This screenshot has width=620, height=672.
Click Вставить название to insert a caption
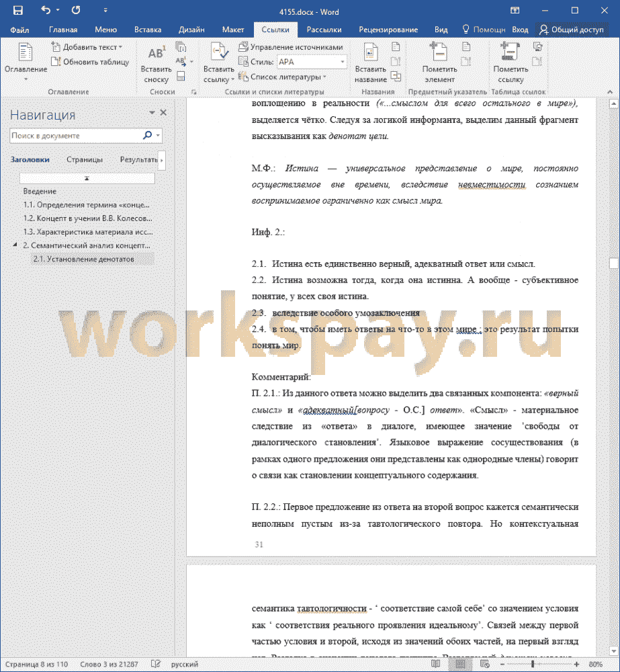(x=371, y=62)
